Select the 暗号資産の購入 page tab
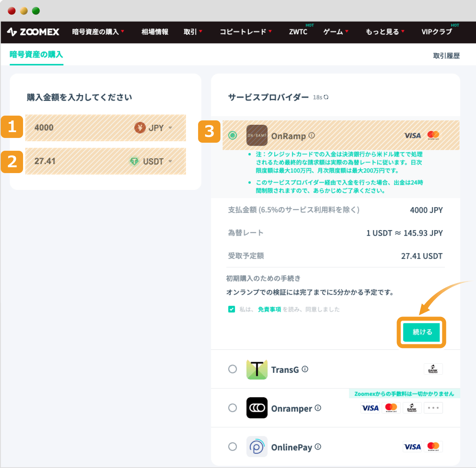 pyautogui.click(x=36, y=55)
